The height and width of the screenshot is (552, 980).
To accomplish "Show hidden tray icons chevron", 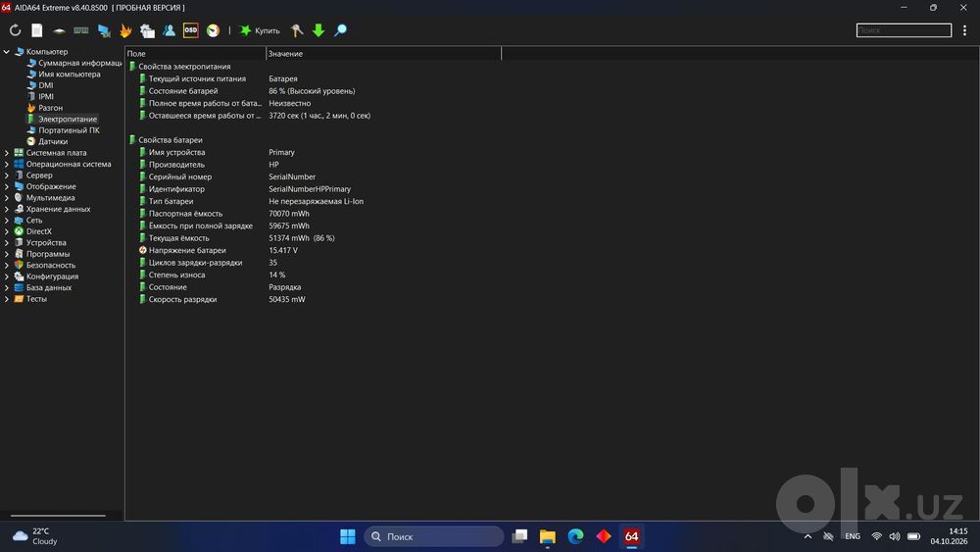I will tap(808, 536).
